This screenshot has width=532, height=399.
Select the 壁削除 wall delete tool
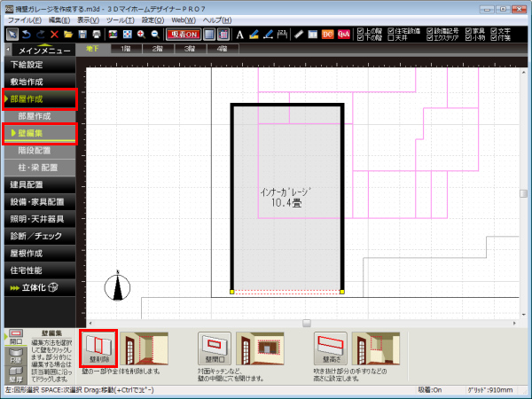(x=98, y=348)
